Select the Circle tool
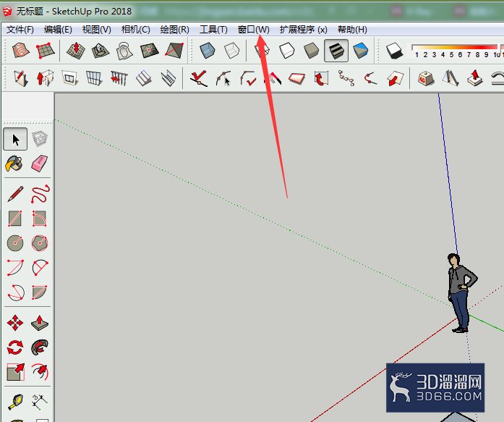The height and width of the screenshot is (422, 504). click(15, 242)
